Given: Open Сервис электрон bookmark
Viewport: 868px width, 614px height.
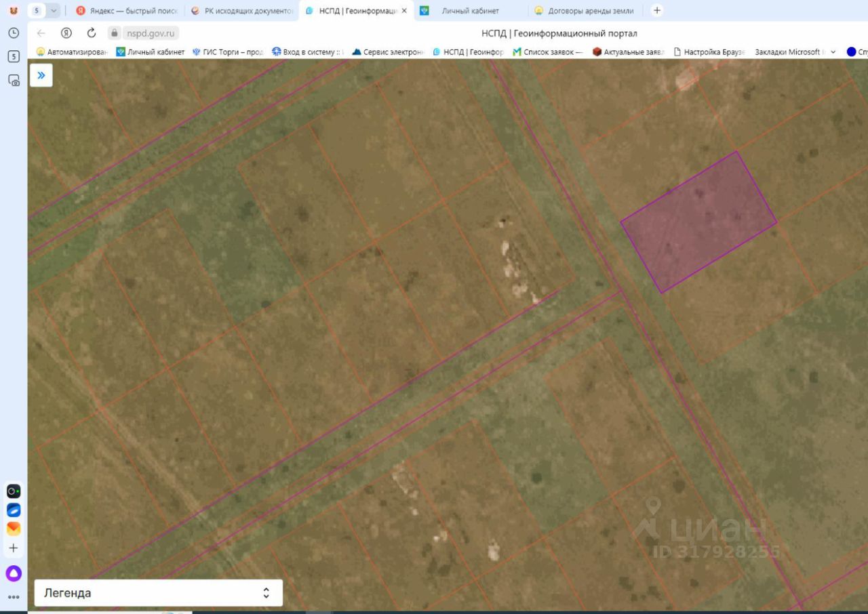Looking at the screenshot, I should tap(388, 52).
